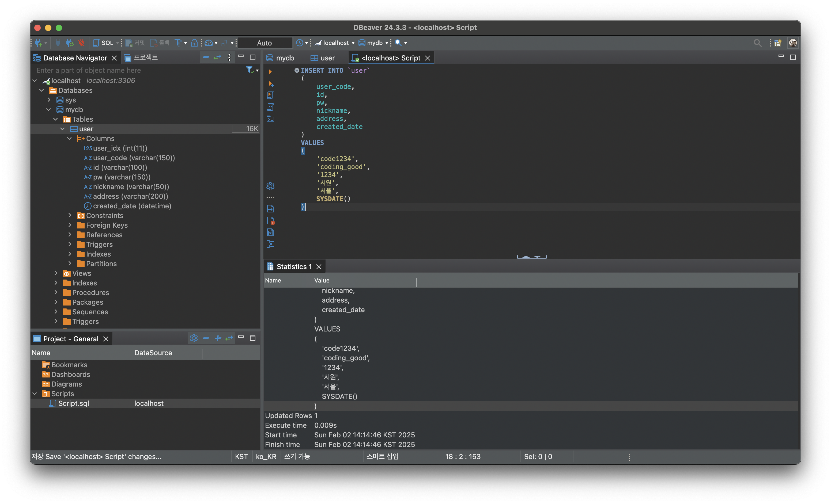
Task: Collapse the Tables folder
Action: tap(56, 119)
